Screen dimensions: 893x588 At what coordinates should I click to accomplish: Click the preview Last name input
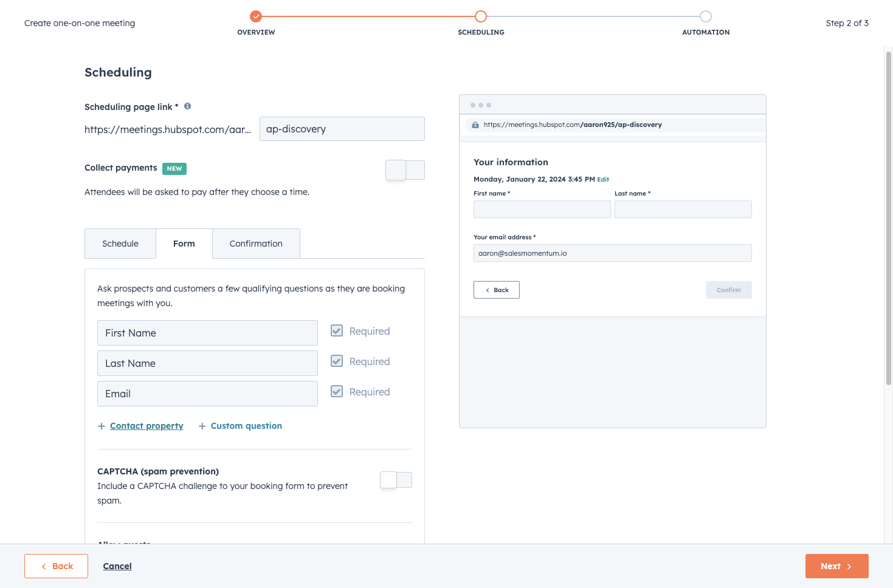683,210
